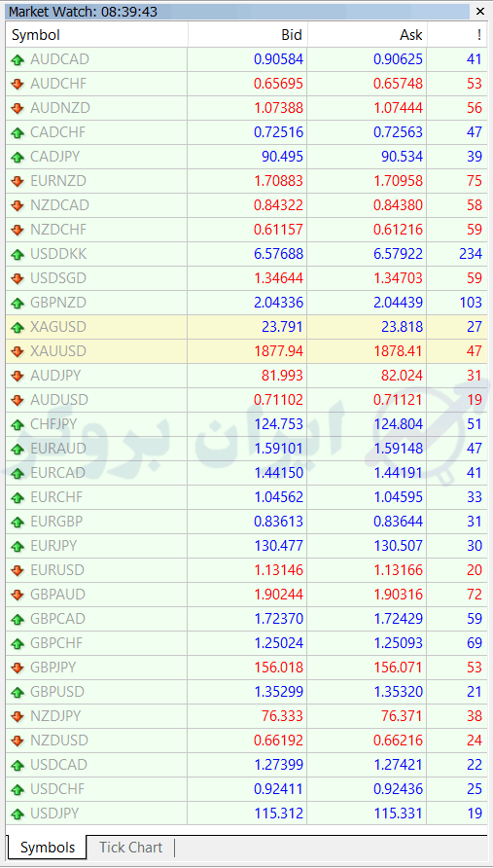This screenshot has height=868, width=493.
Task: Click the green arrow icon next to XAGUSD
Action: [18, 327]
